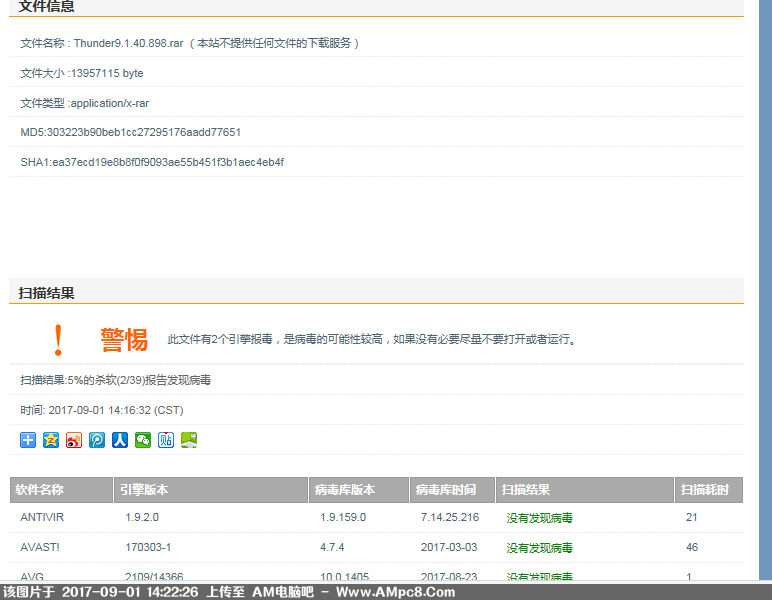Click the 扫描结果 table column header
This screenshot has height=600, width=772.
click(x=585, y=490)
